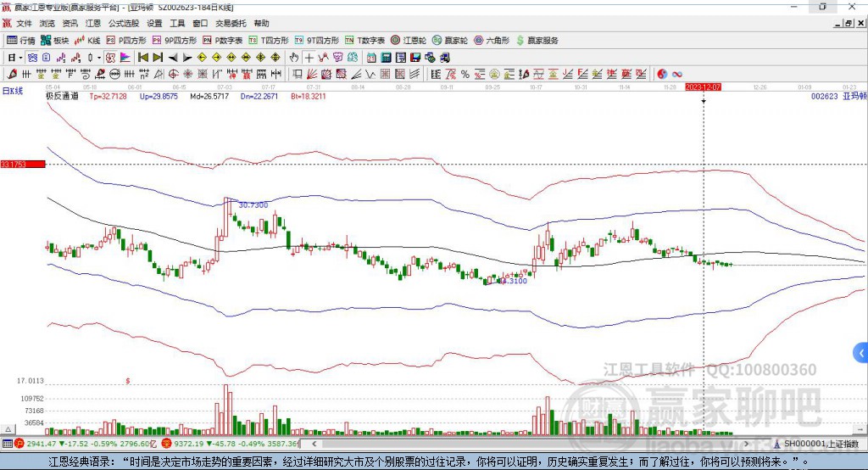Click the 行情 toolbar button
Image resolution: width=868 pixels, height=470 pixels.
(x=21, y=41)
